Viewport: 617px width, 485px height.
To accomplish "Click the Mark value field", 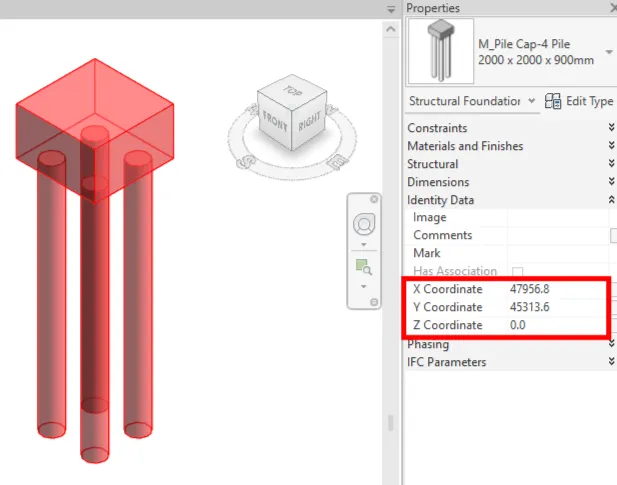I will coord(558,253).
